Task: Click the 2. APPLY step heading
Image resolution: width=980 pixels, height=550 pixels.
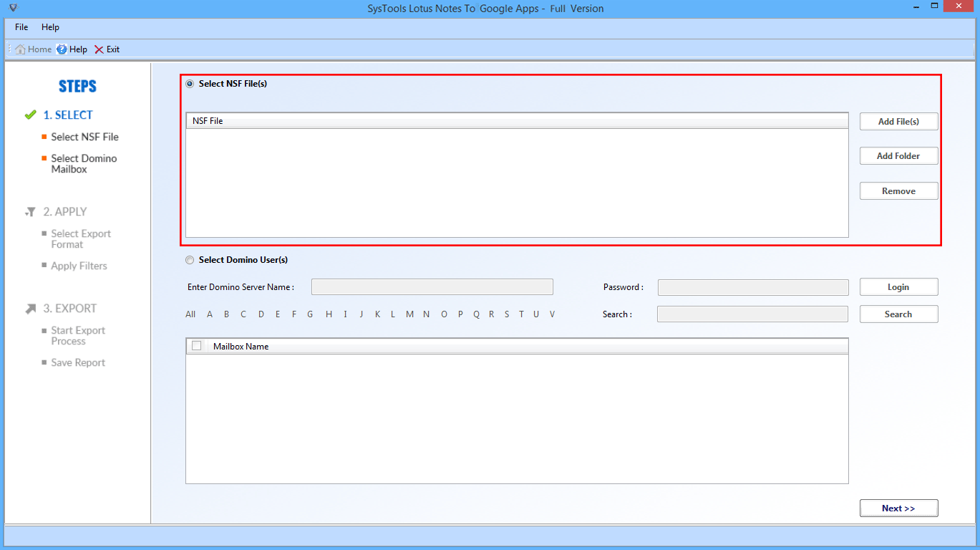Action: [65, 212]
